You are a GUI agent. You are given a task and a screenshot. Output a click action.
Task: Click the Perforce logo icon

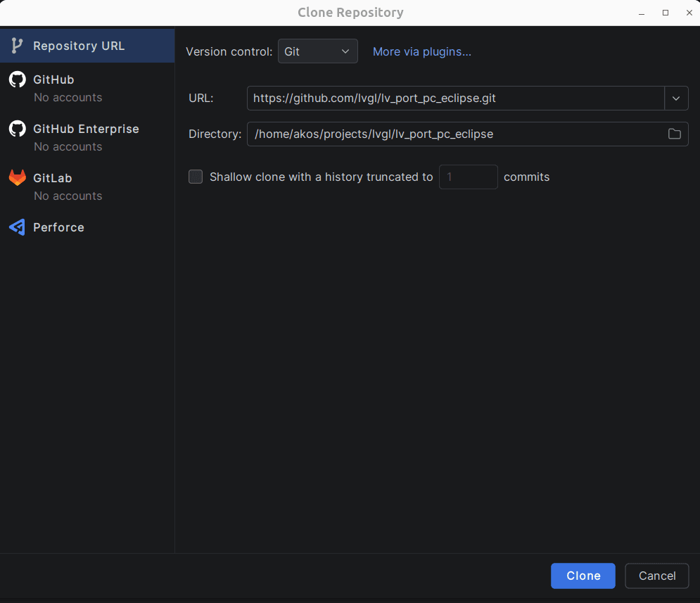[x=18, y=227]
